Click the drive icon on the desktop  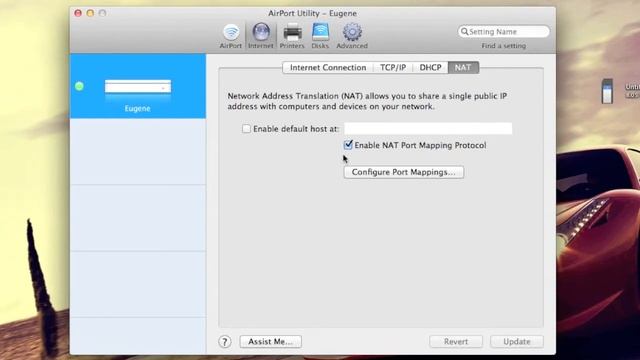point(607,91)
